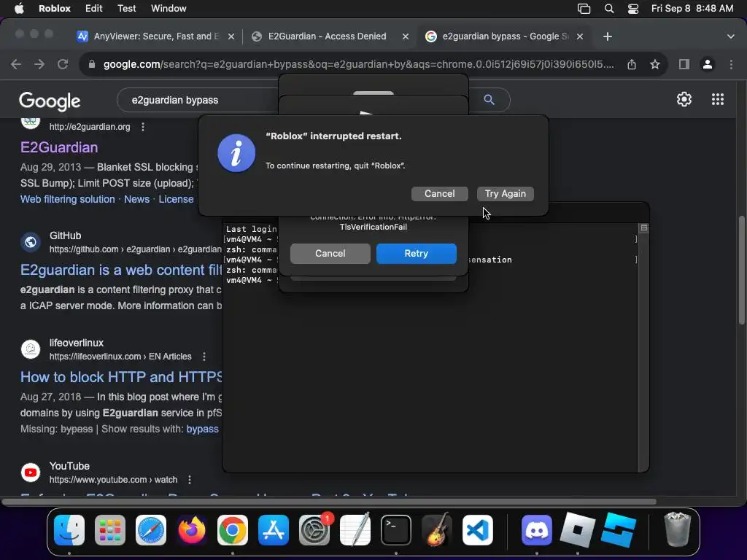Launch GarageBand from the Dock
Viewport: 747px width, 560px height.
tap(437, 530)
